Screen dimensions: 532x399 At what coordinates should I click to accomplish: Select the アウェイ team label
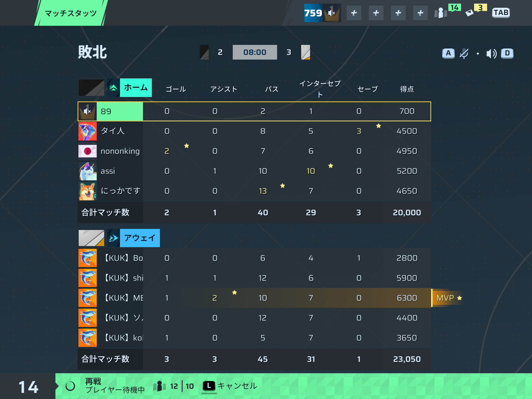[x=140, y=238]
